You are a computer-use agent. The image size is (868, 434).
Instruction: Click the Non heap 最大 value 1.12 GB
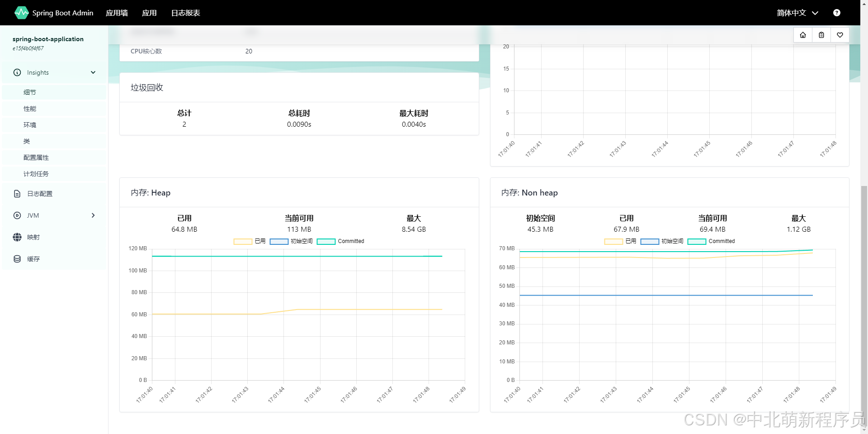point(798,229)
